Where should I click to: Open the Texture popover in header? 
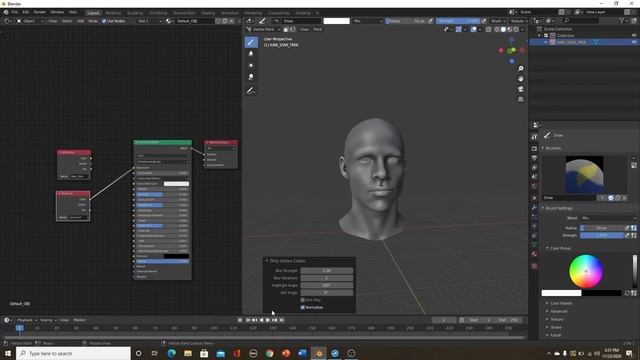point(519,21)
